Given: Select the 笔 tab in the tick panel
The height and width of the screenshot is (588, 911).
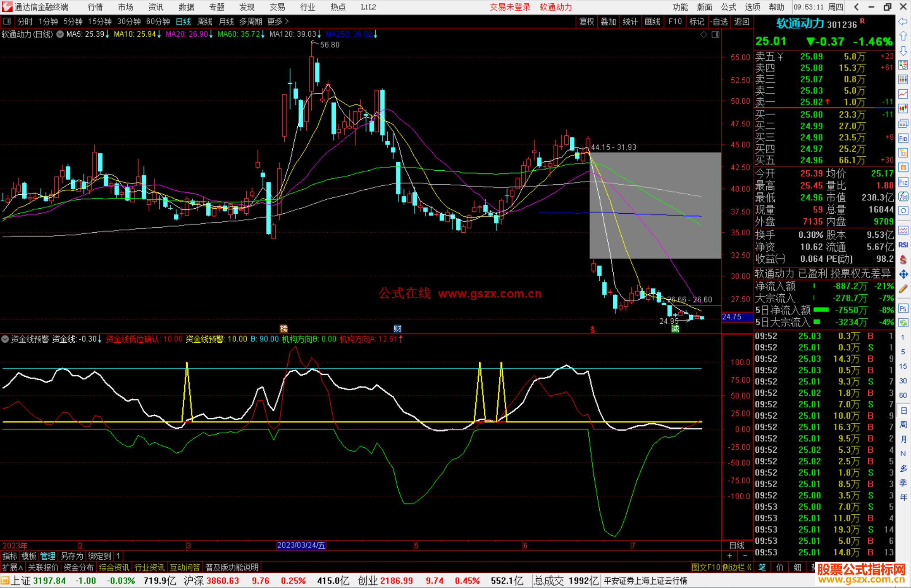Looking at the screenshot, I should pyautogui.click(x=762, y=567).
